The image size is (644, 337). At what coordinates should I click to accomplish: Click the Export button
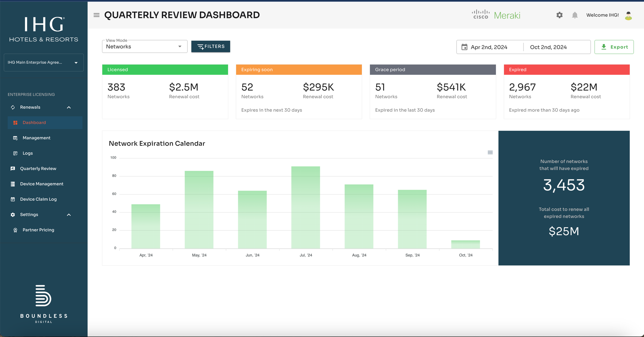click(x=614, y=47)
